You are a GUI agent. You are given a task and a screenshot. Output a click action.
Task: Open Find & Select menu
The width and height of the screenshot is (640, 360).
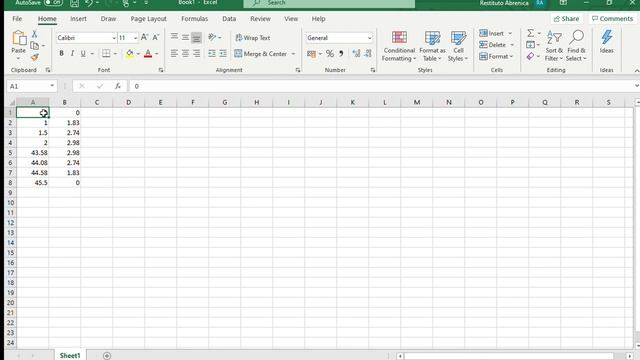[x=576, y=46]
